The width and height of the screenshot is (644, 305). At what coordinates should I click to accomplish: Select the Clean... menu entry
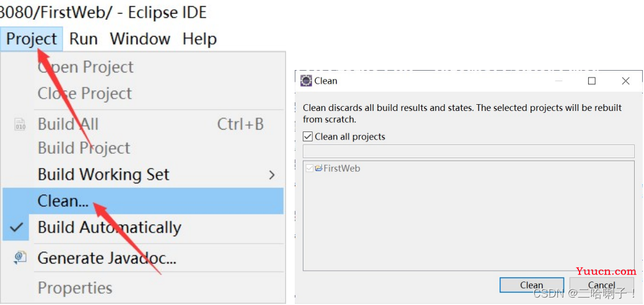pos(143,201)
